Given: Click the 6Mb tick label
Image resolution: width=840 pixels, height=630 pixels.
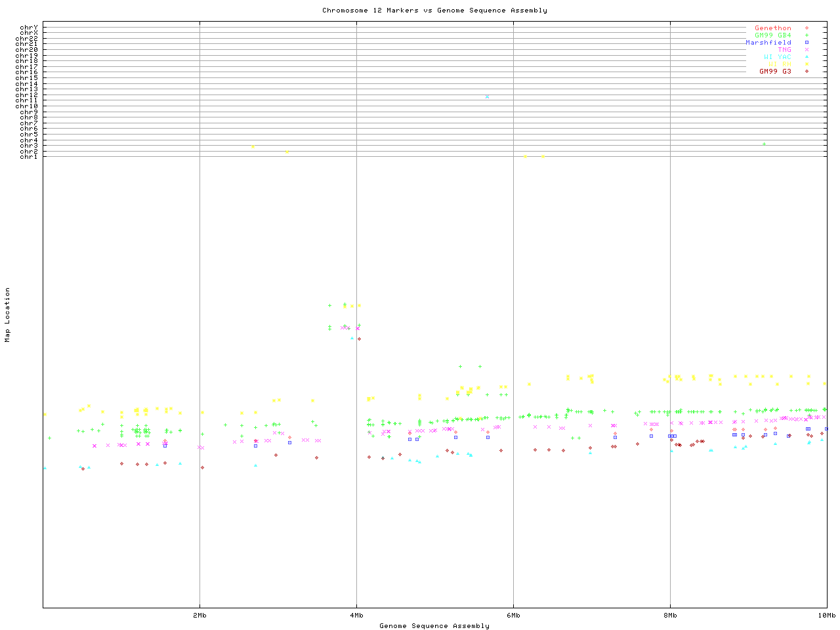Looking at the screenshot, I should tap(513, 616).
